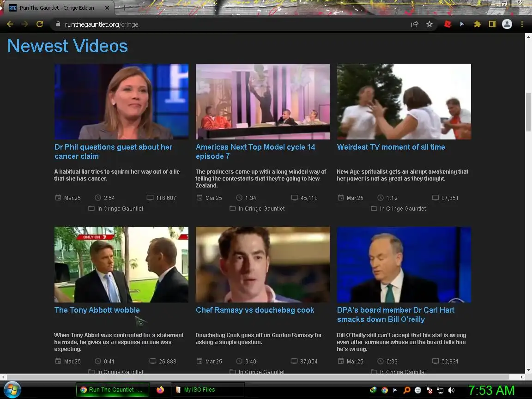This screenshot has width=532, height=399.
Task: Click the Bill O'Reilly video thumbnail
Action: 404,264
